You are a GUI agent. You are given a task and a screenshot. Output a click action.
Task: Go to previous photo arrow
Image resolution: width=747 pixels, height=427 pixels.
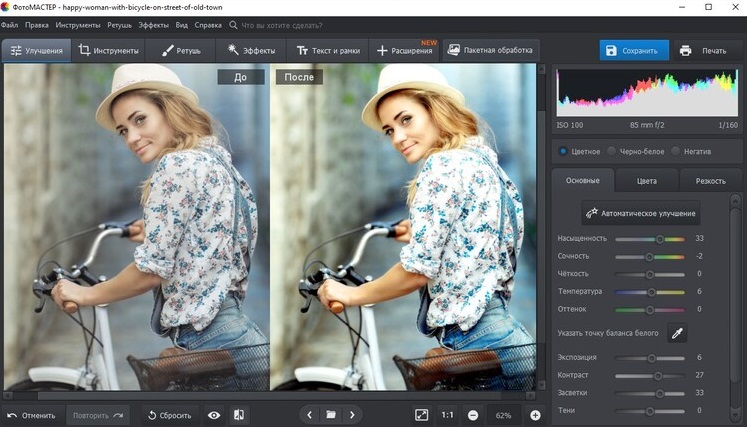309,415
